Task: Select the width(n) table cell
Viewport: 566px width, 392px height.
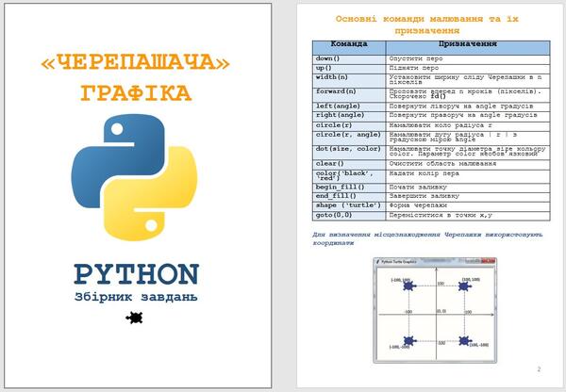Action: pyautogui.click(x=349, y=80)
